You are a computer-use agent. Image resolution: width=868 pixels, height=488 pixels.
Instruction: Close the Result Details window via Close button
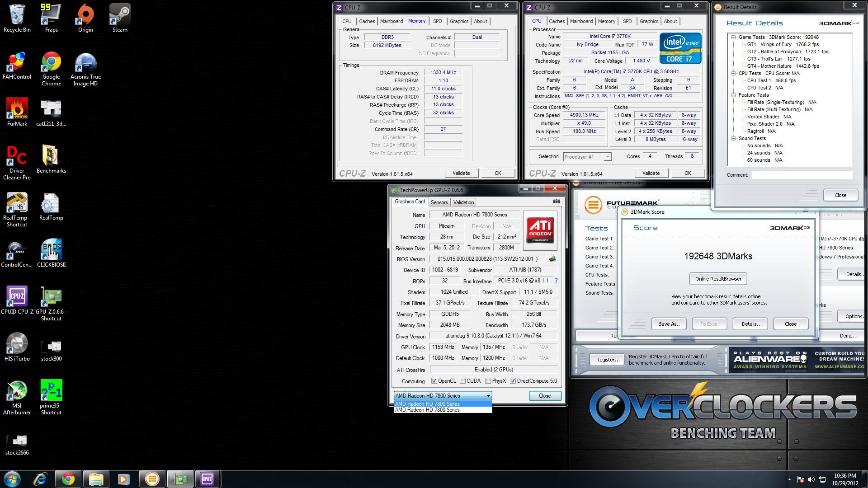point(840,195)
